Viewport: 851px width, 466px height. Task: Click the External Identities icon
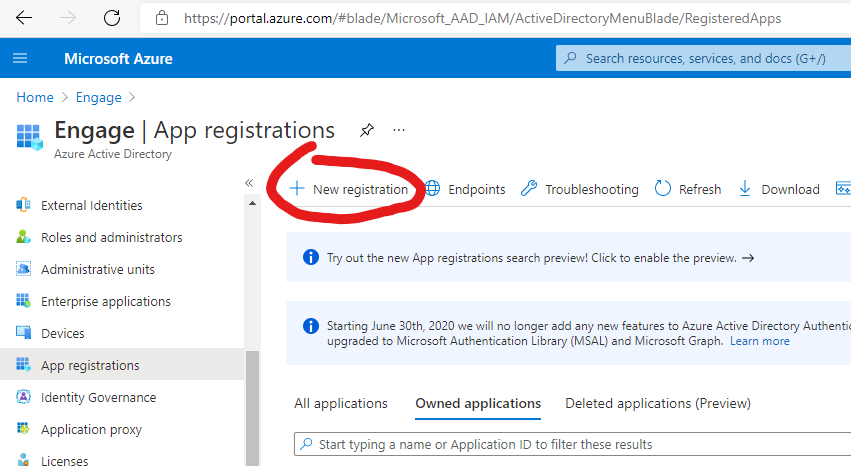23,205
